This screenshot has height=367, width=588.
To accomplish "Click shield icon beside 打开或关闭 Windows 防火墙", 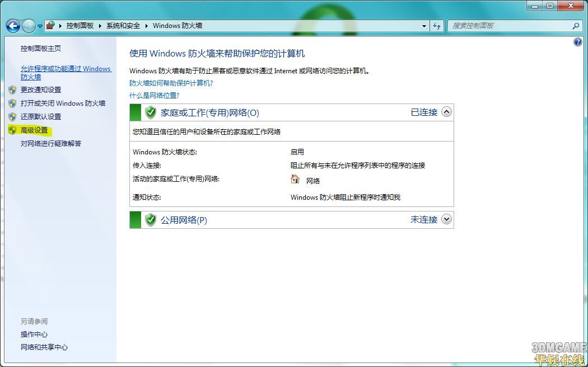I will pyautogui.click(x=12, y=103).
